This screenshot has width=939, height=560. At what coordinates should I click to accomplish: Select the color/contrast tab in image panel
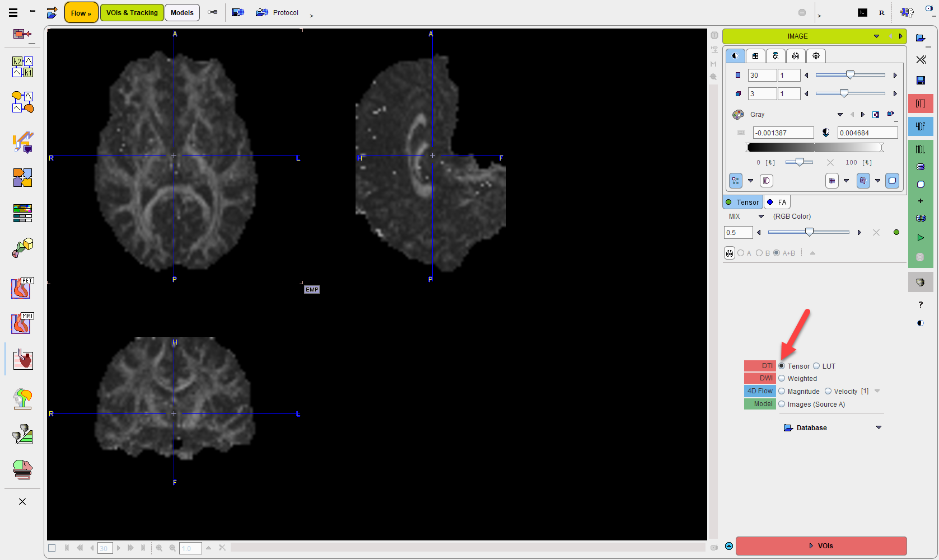[735, 56]
